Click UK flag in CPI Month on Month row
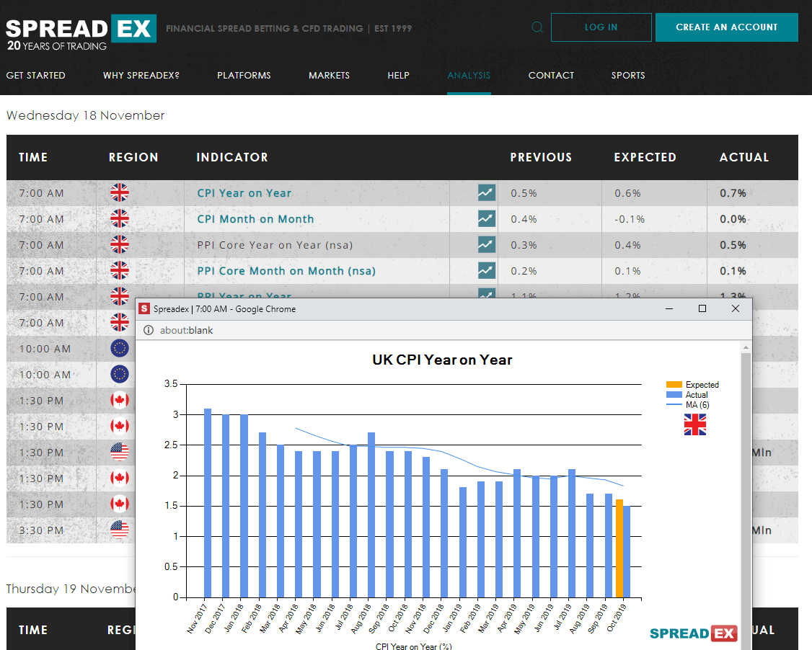 click(120, 218)
